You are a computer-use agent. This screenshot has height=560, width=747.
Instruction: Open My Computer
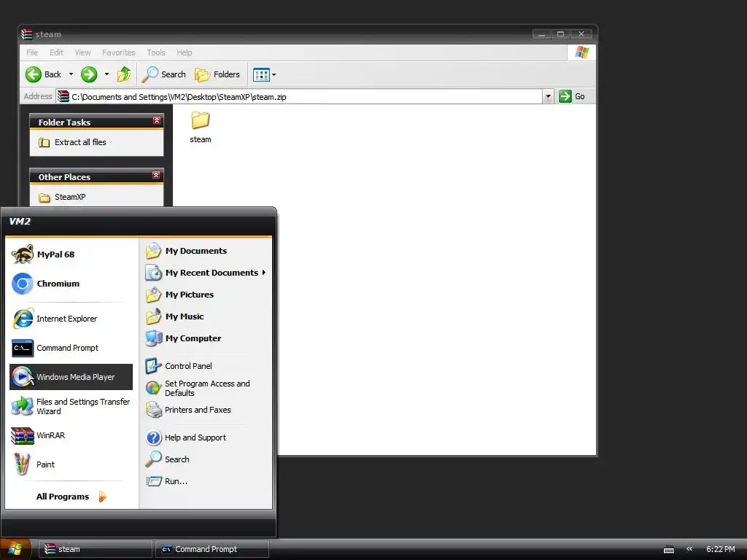click(x=206, y=338)
